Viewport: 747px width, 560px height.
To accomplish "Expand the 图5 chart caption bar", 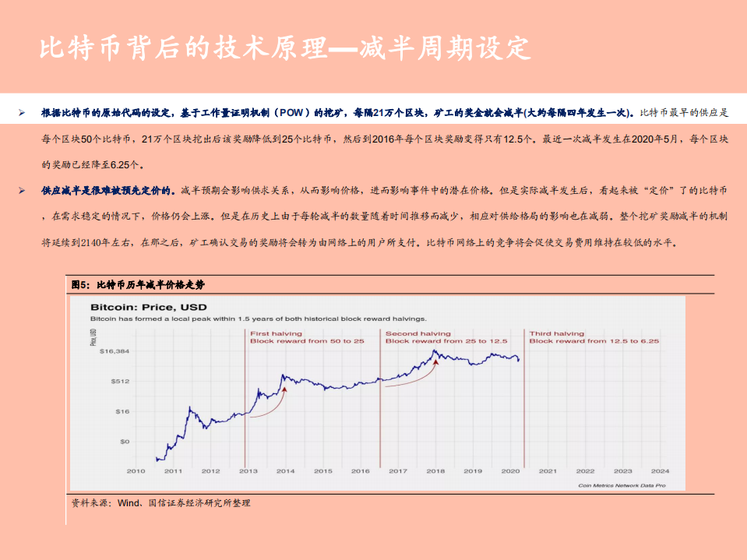I will 140,282.
